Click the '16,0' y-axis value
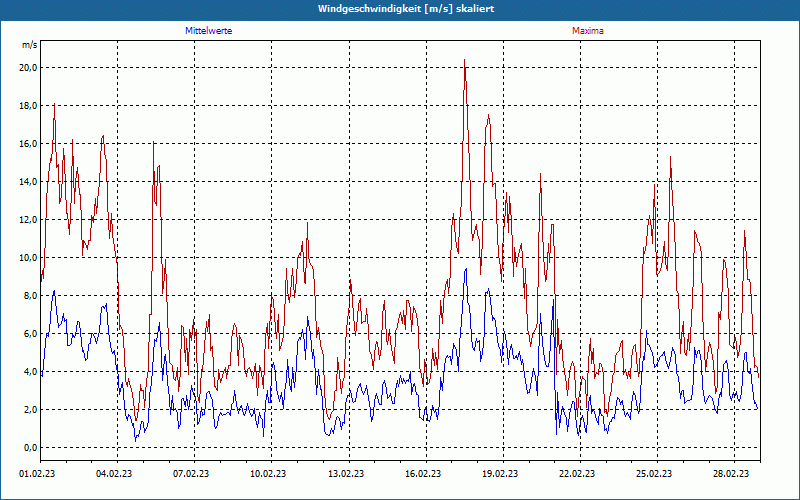Image resolution: width=800 pixels, height=500 pixels. pyautogui.click(x=28, y=144)
